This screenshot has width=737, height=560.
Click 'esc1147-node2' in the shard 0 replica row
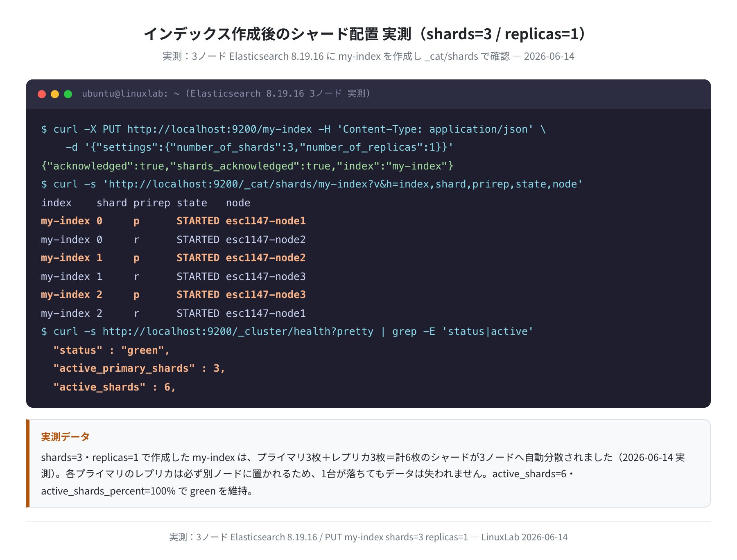266,240
